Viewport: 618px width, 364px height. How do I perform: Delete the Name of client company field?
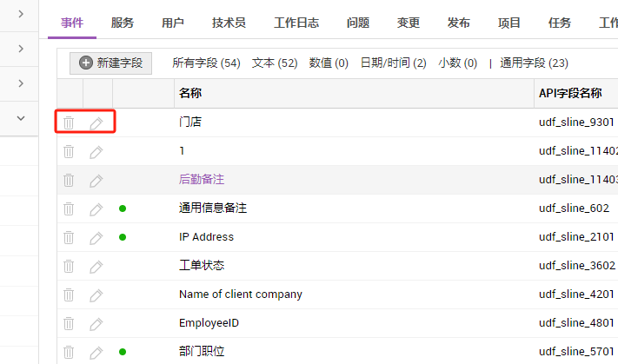(x=69, y=295)
